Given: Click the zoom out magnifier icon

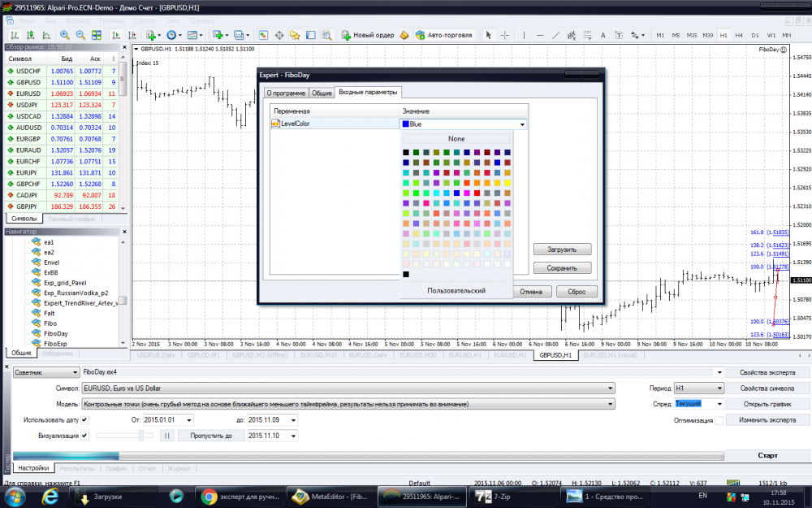Looking at the screenshot, I should [x=80, y=35].
